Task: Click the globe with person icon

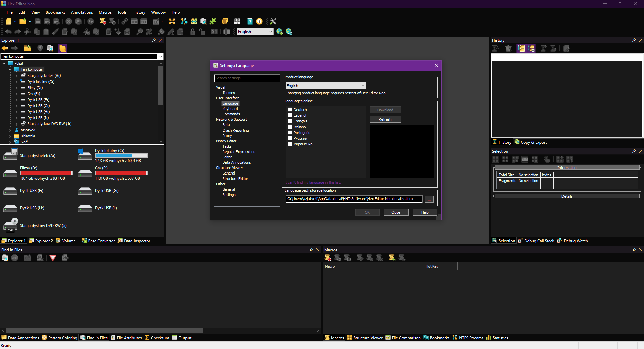Action: click(289, 32)
